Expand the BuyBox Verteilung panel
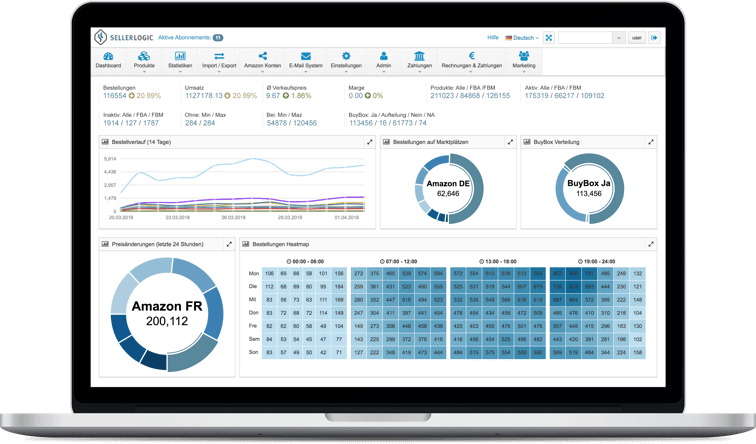Viewport: 756px width, 444px height. click(651, 142)
